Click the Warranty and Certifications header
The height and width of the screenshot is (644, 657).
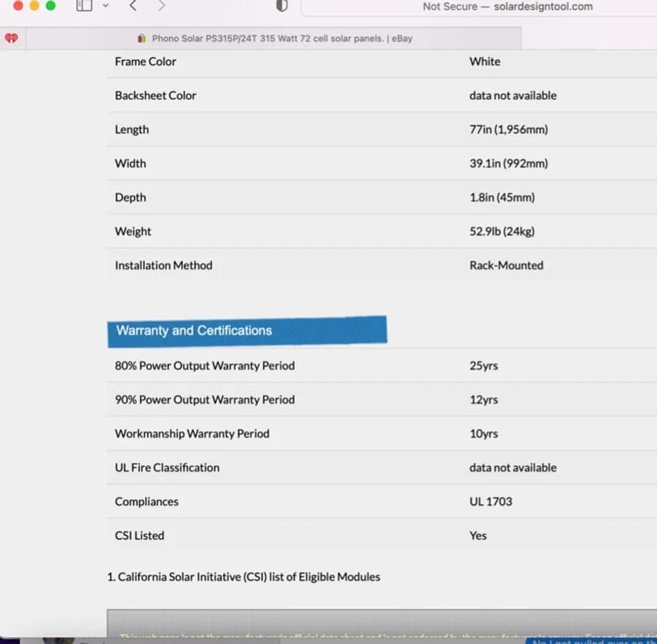tap(194, 331)
